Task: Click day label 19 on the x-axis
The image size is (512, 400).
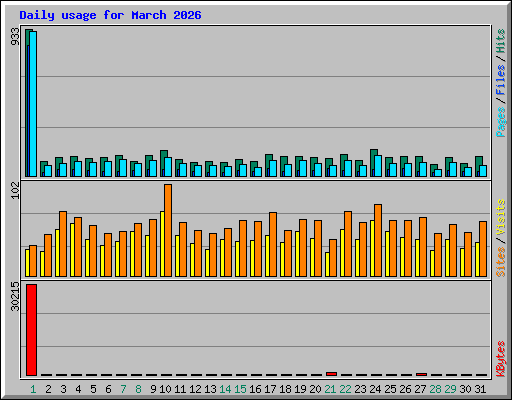Action: pos(300,389)
